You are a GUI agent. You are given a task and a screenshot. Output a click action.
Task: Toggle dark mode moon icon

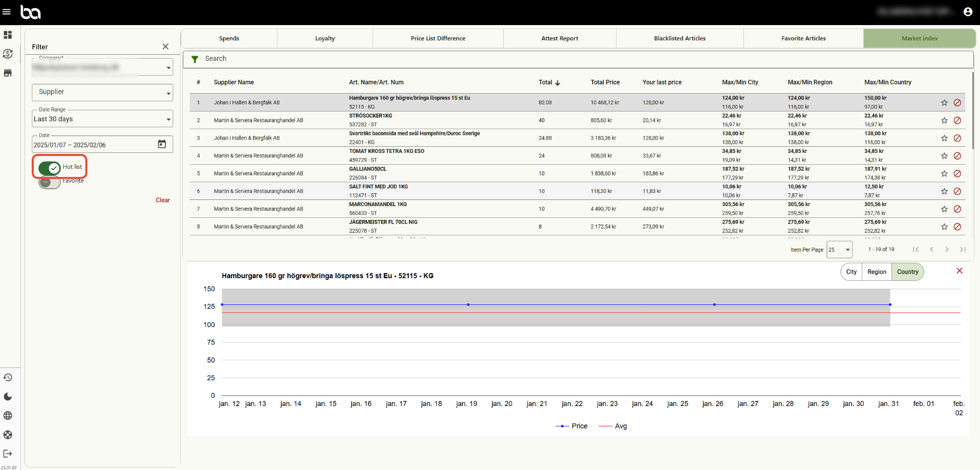pyautogui.click(x=8, y=396)
